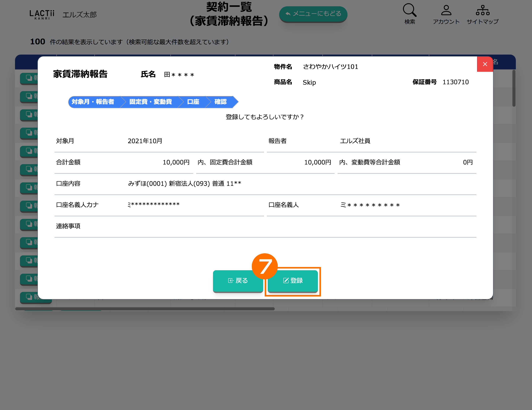Screen dimensions: 532x410
Task: Click the LACTii KANRI logo
Action: [x=42, y=14]
